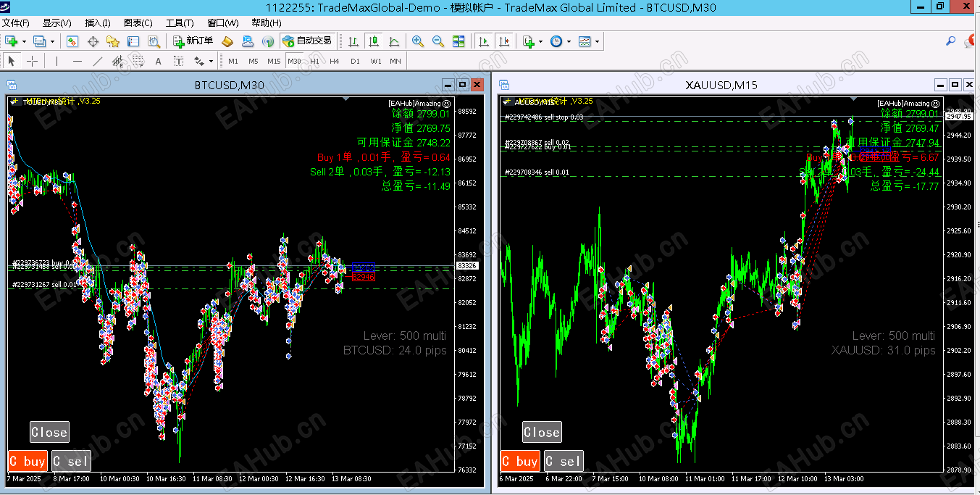Select the Fibonacci retracement tool
980x495 pixels.
click(138, 61)
